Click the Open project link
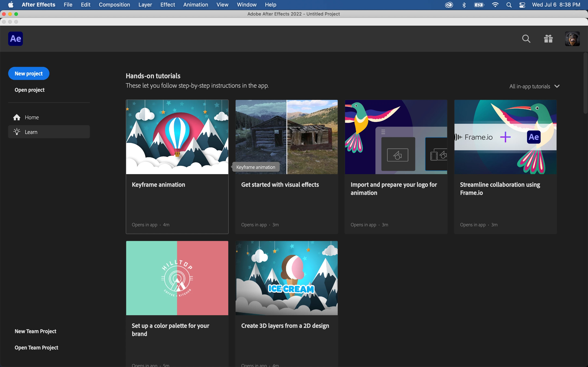588x367 pixels. pos(29,90)
